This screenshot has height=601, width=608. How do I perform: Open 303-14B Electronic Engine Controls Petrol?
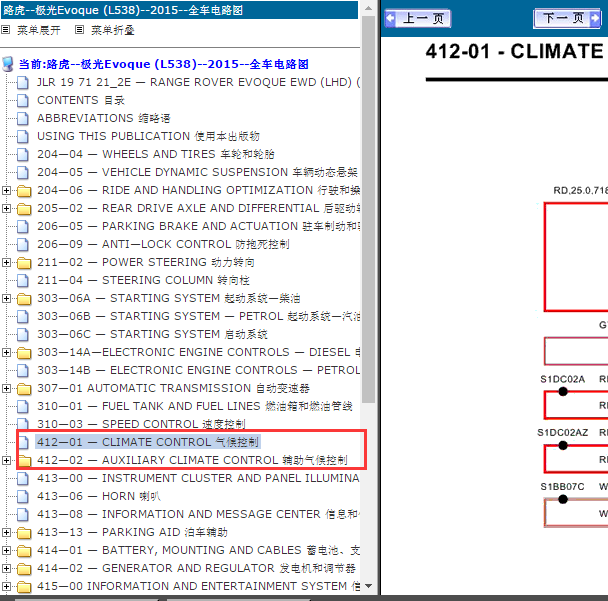point(199,370)
